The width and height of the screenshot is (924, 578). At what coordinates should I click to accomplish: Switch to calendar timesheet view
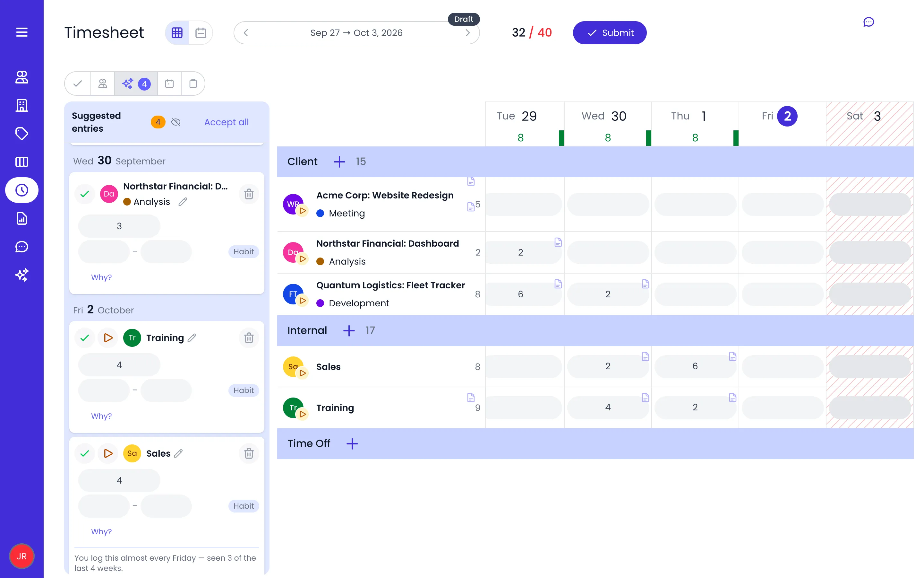tap(201, 33)
